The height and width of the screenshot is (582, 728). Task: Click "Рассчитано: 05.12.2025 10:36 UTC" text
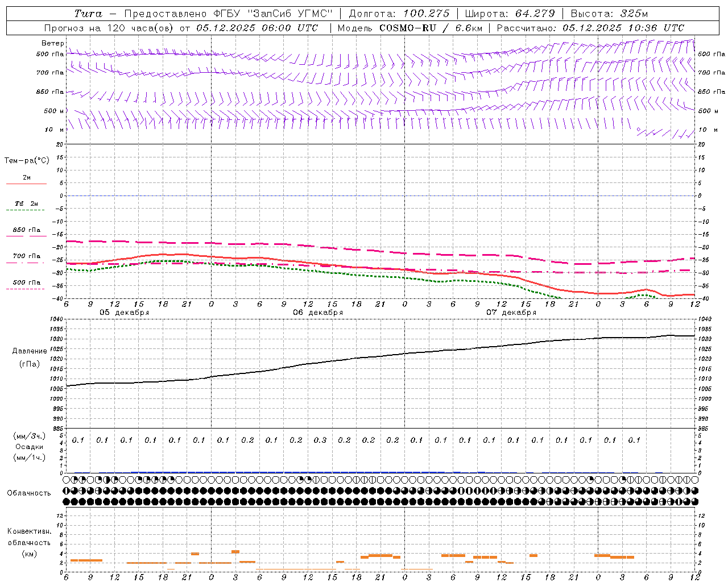coord(590,28)
